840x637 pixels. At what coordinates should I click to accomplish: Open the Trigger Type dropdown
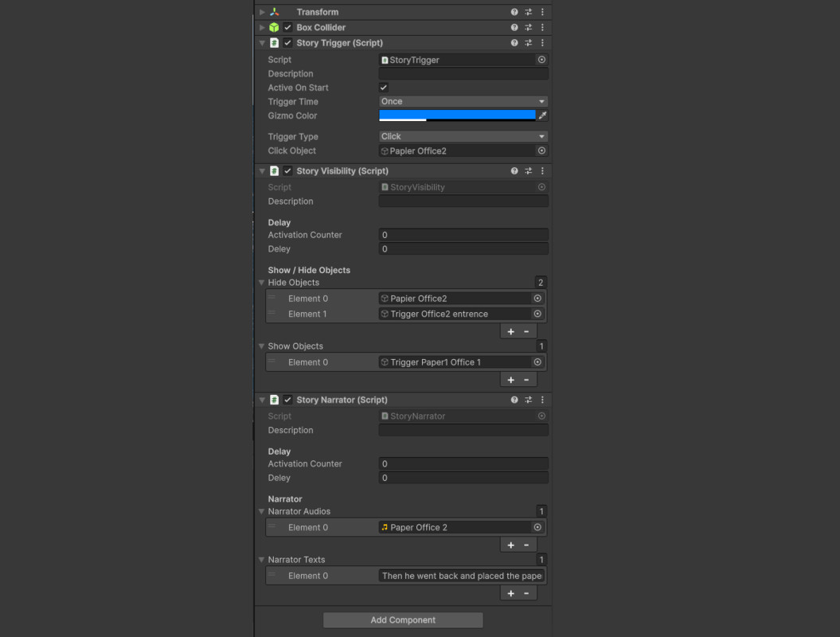click(463, 136)
